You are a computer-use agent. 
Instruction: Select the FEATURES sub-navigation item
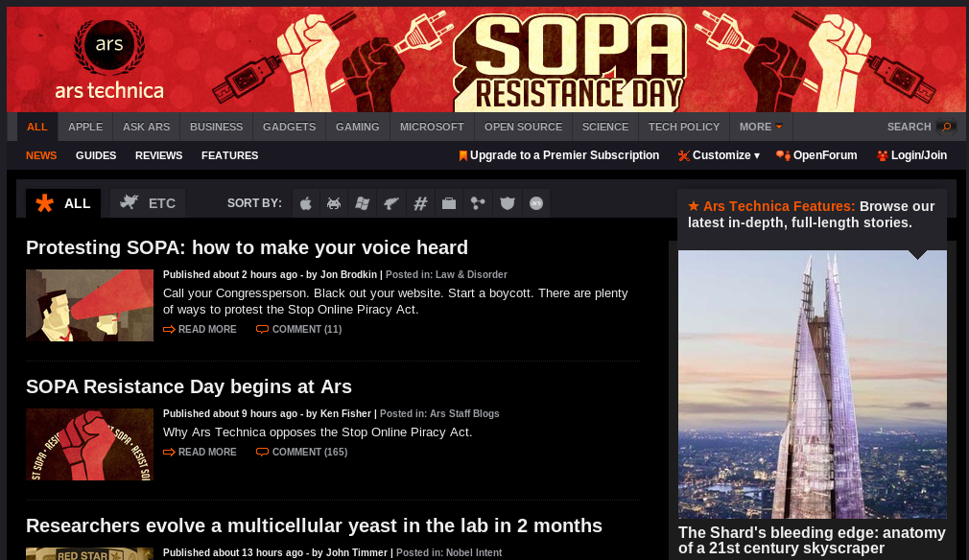tap(230, 155)
